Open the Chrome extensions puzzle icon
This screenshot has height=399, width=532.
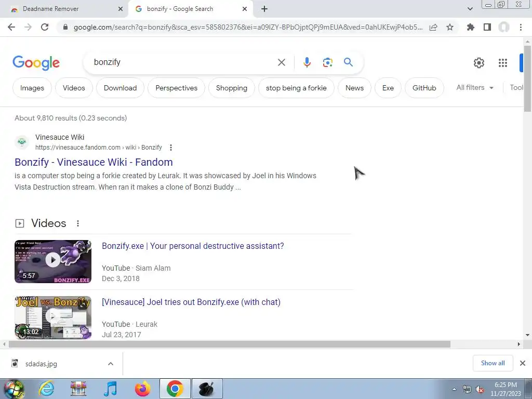coord(471,27)
